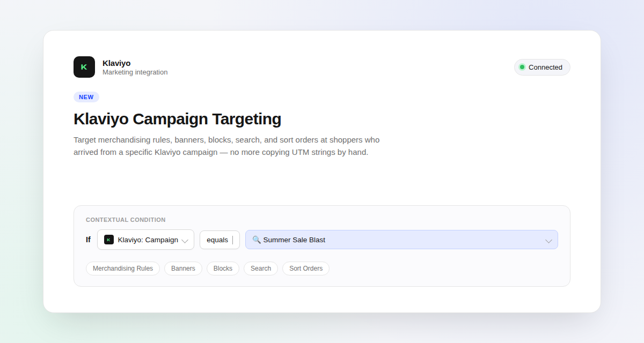The image size is (644, 343).
Task: Click the search magnifier icon beside Summer Sale Blast
Action: 257,240
